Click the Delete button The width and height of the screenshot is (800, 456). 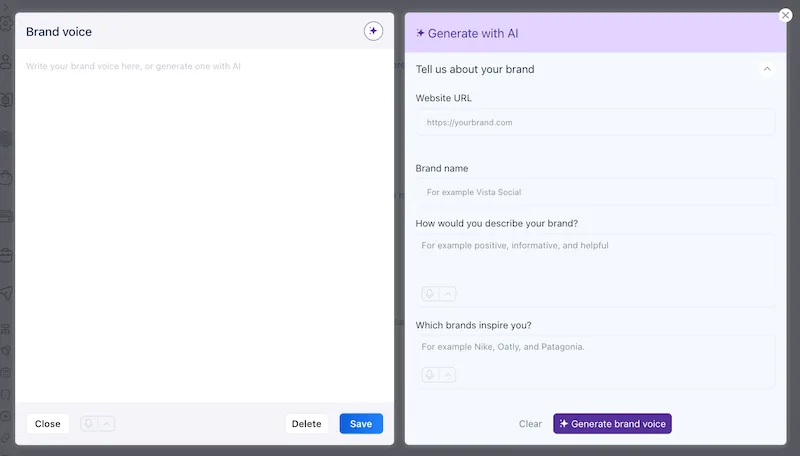point(307,424)
